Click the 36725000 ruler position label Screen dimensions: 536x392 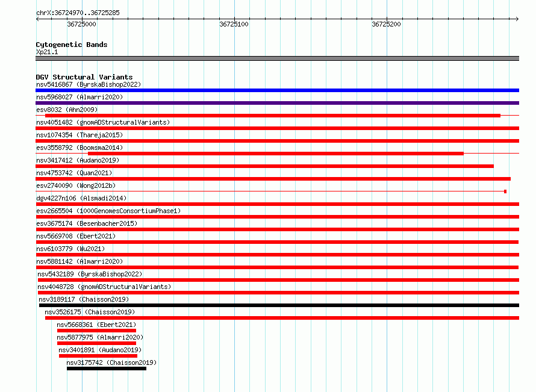(x=81, y=24)
